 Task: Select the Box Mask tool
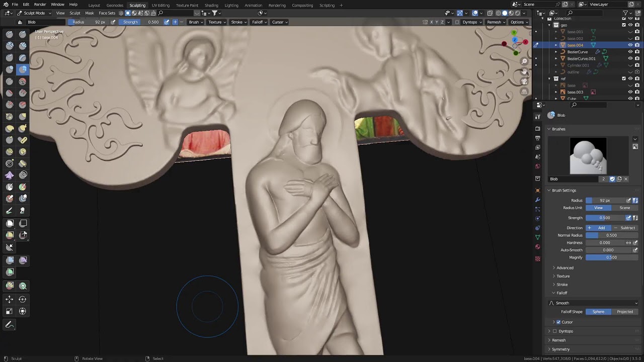pos(10,223)
